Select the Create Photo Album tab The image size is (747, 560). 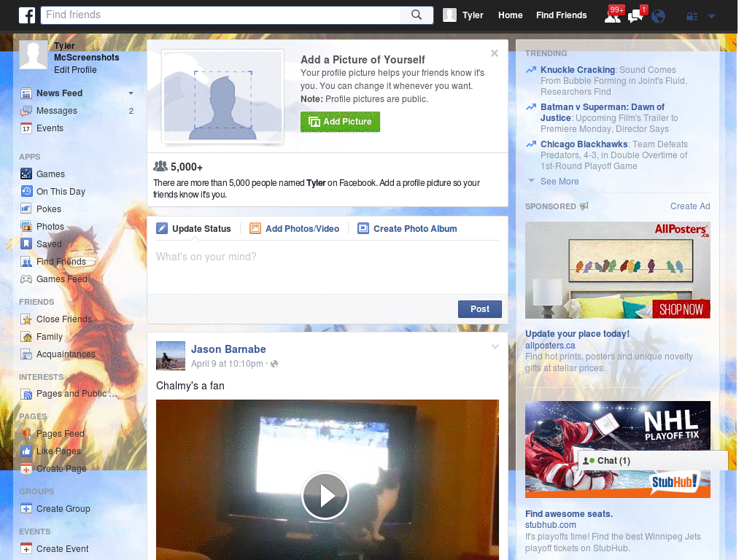pyautogui.click(x=414, y=229)
